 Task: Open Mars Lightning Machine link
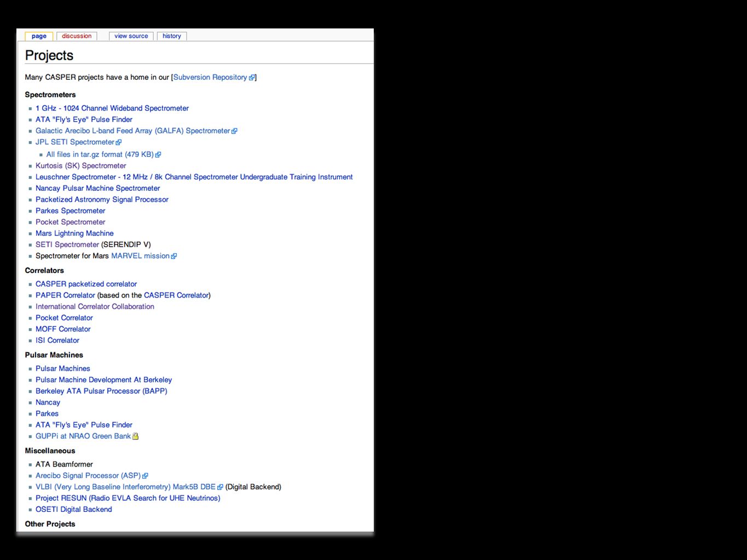pos(74,233)
